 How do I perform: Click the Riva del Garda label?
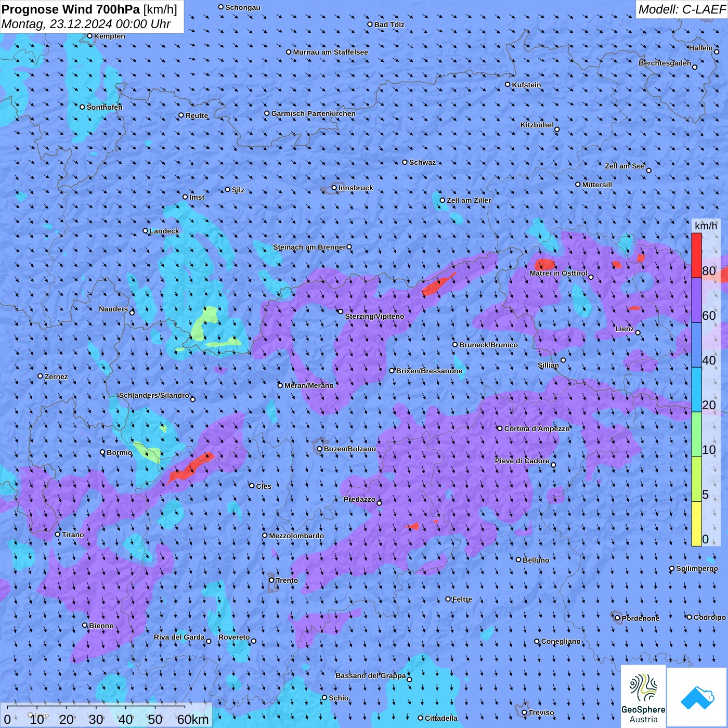point(179,637)
